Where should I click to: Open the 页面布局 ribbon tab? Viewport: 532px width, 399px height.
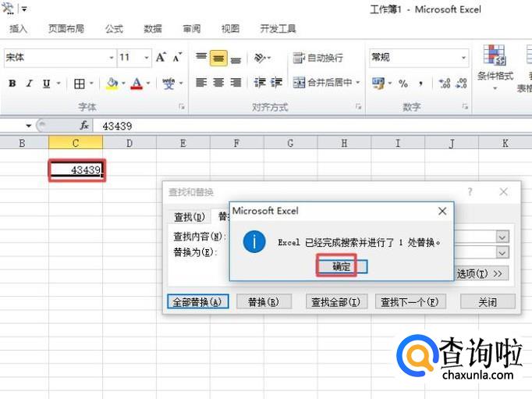point(66,29)
